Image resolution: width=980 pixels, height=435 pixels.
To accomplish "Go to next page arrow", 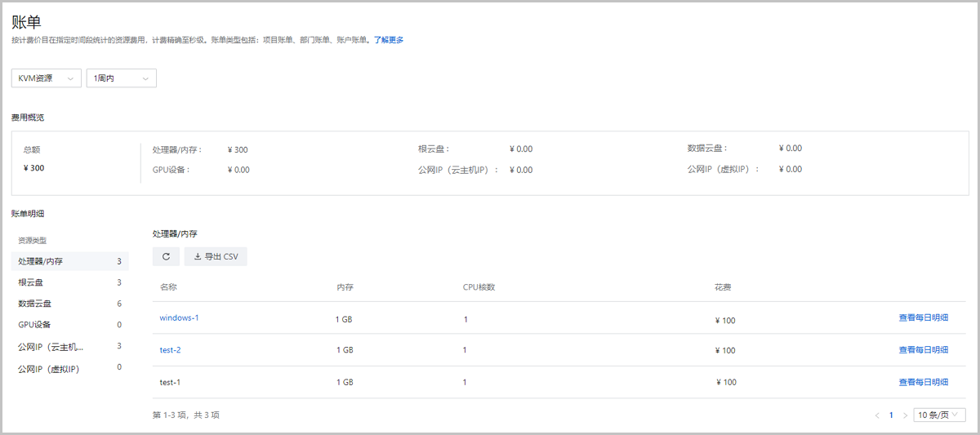I will click(x=905, y=415).
